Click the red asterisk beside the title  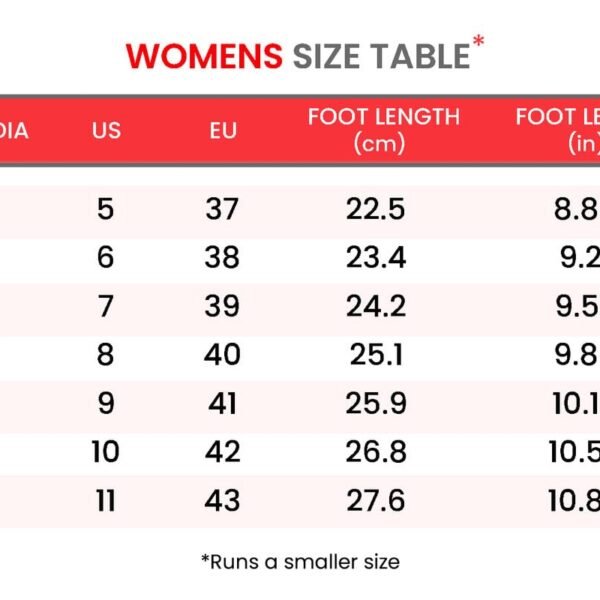click(x=479, y=42)
